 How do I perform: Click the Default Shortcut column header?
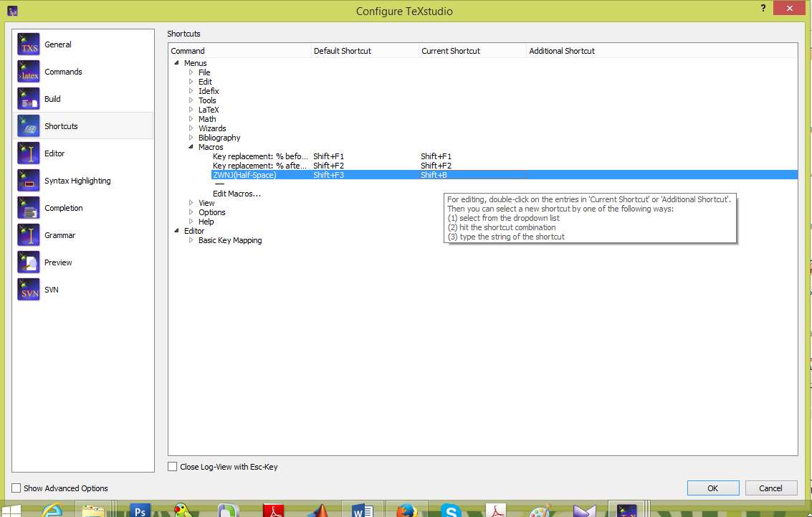click(x=365, y=51)
